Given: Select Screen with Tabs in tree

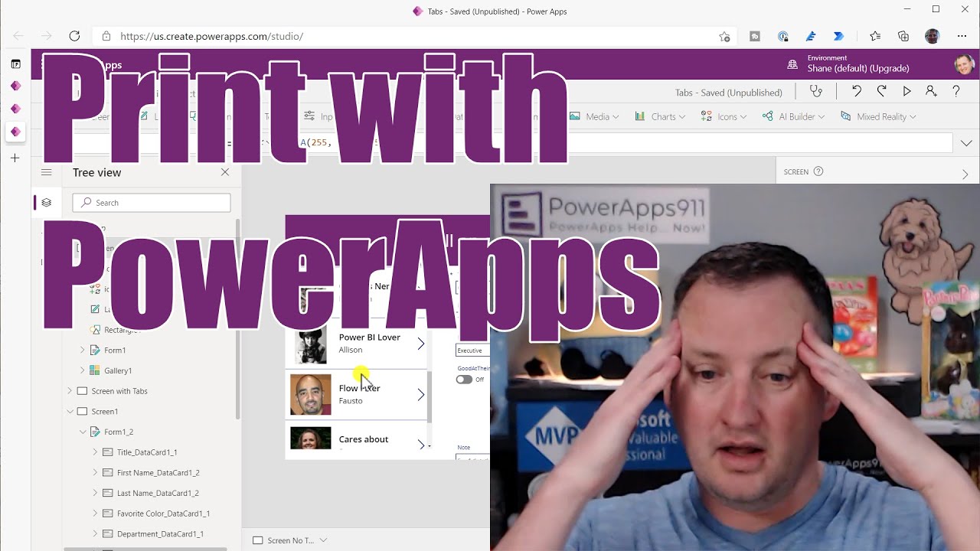Looking at the screenshot, I should (119, 391).
